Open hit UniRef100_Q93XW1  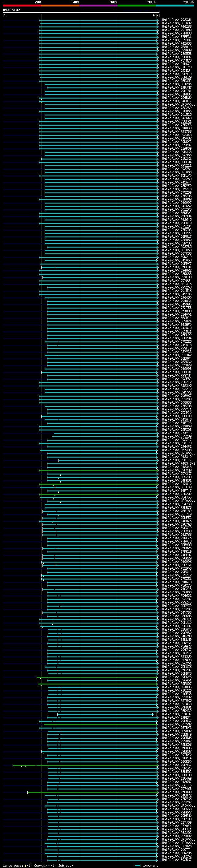coord(176,20)
